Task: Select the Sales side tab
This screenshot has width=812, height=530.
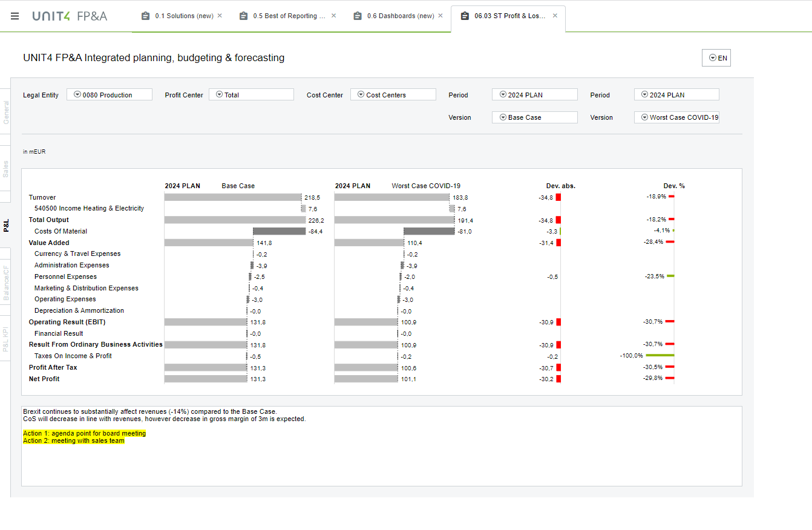Action: [6, 168]
